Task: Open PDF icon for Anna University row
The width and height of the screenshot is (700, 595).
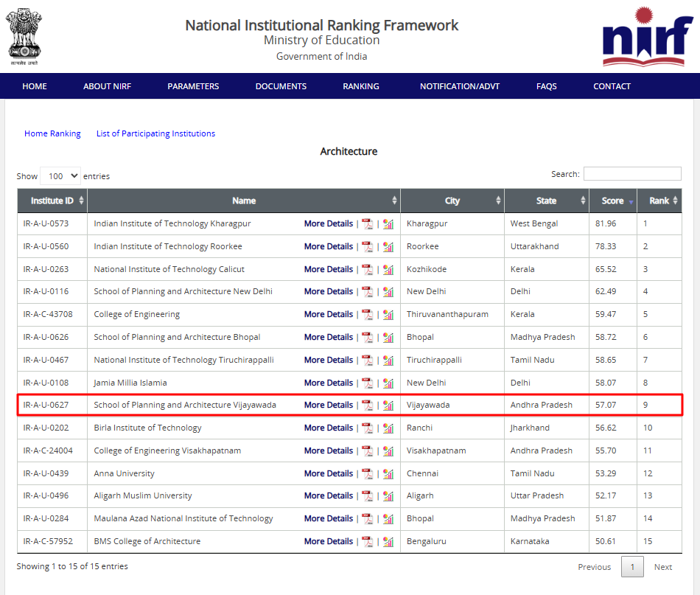Action: tap(367, 473)
